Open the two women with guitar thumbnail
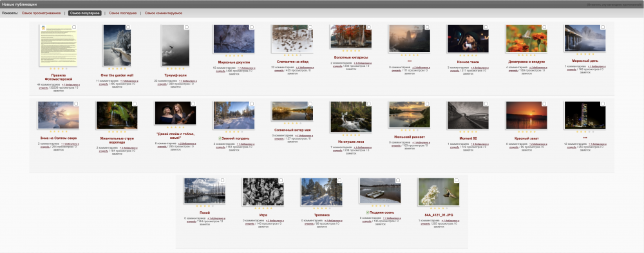The height and width of the screenshot is (253, 644). tap(175, 113)
